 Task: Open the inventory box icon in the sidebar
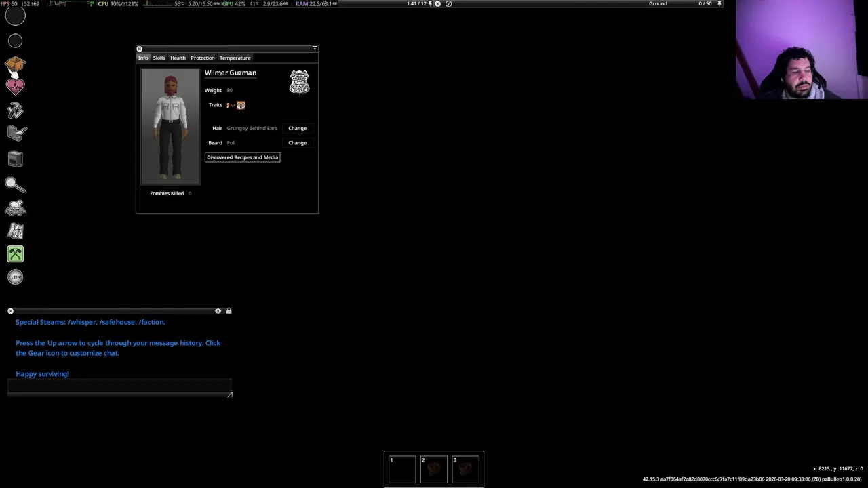[16, 64]
